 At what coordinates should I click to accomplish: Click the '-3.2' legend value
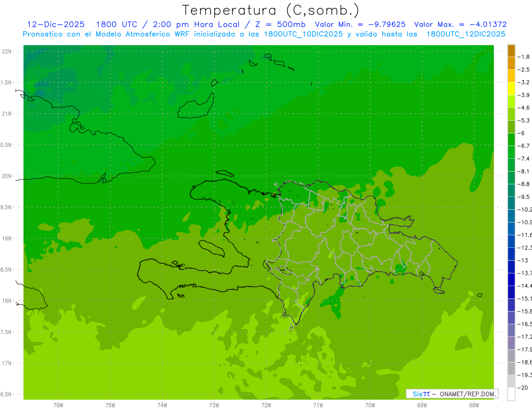[x=524, y=82]
